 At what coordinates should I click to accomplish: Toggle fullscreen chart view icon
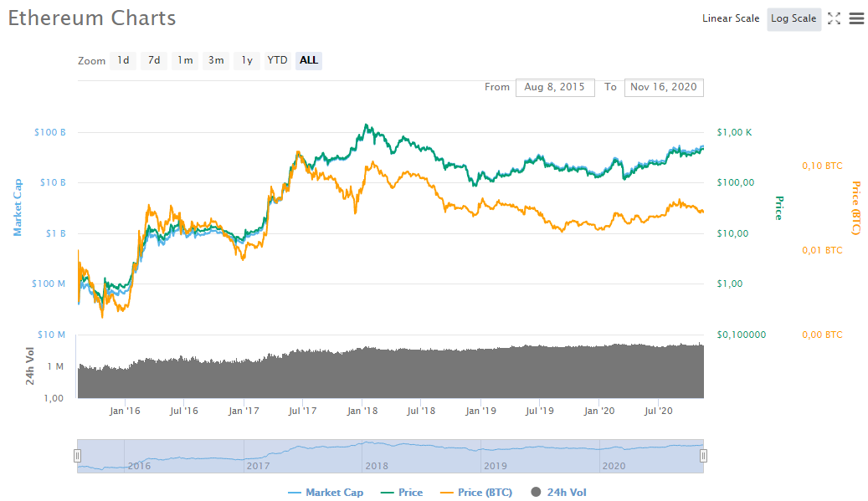(834, 18)
